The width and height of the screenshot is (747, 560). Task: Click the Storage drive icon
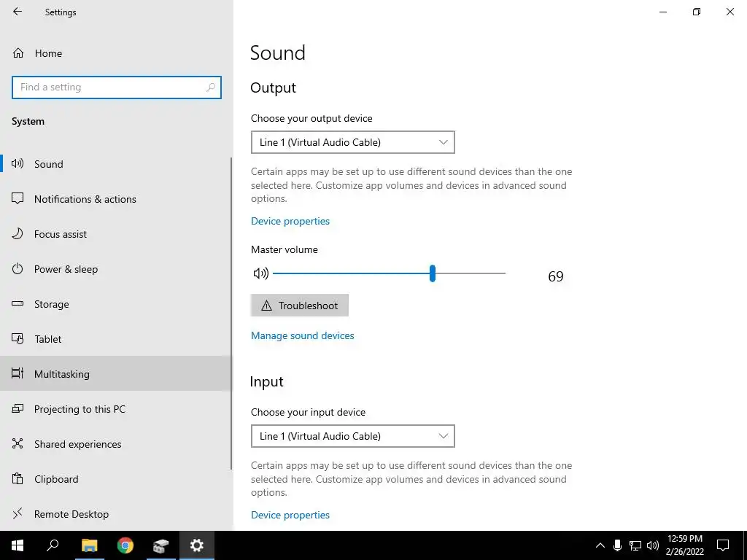click(x=18, y=304)
